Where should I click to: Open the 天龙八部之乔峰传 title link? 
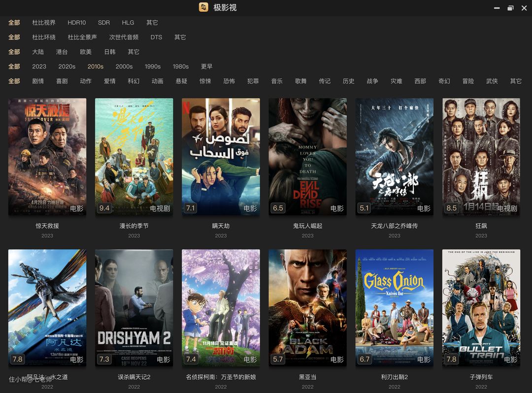(x=394, y=226)
